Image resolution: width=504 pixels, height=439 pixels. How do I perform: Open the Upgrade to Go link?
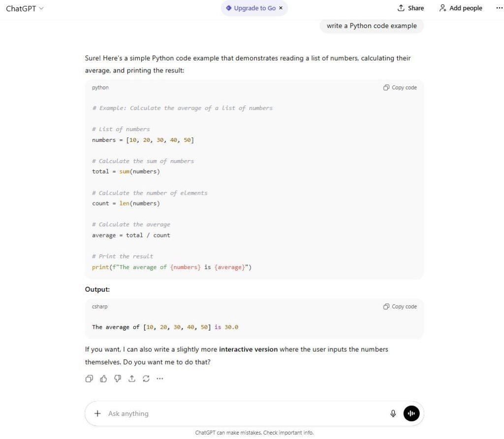[254, 8]
